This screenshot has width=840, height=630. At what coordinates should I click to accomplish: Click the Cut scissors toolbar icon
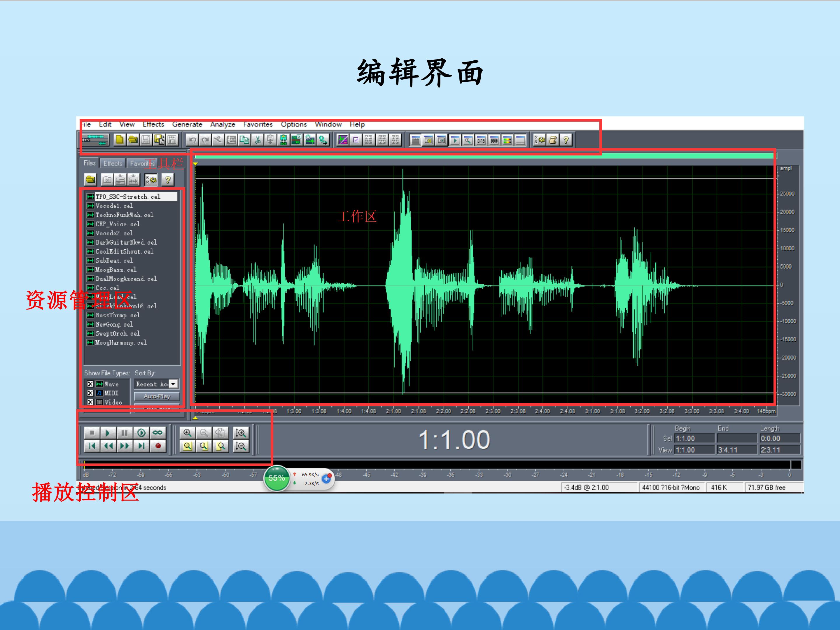[x=258, y=140]
